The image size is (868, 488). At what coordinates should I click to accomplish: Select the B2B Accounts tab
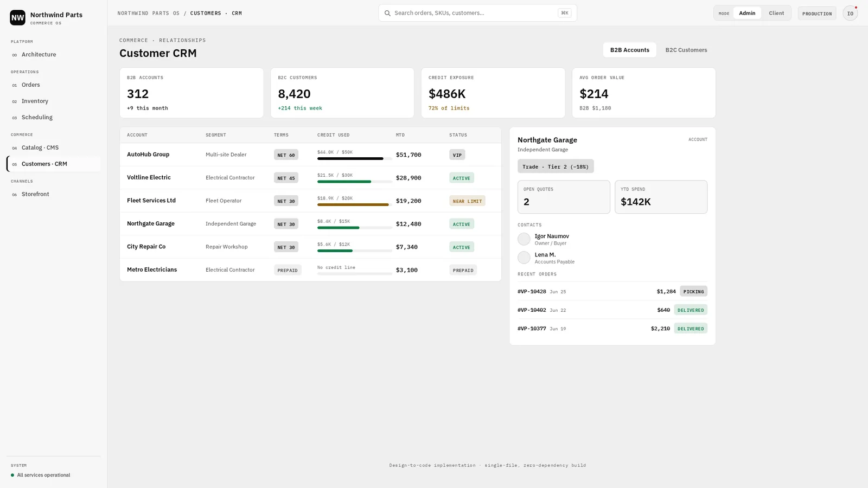click(629, 50)
